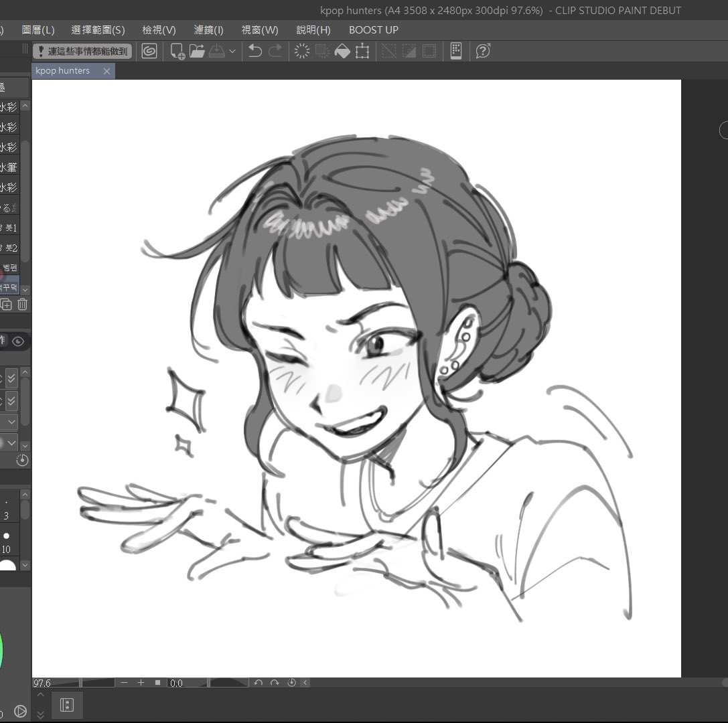Screen dimensions: 728x723
Task: Click the zoom value 97.6 field
Action: pos(42,683)
